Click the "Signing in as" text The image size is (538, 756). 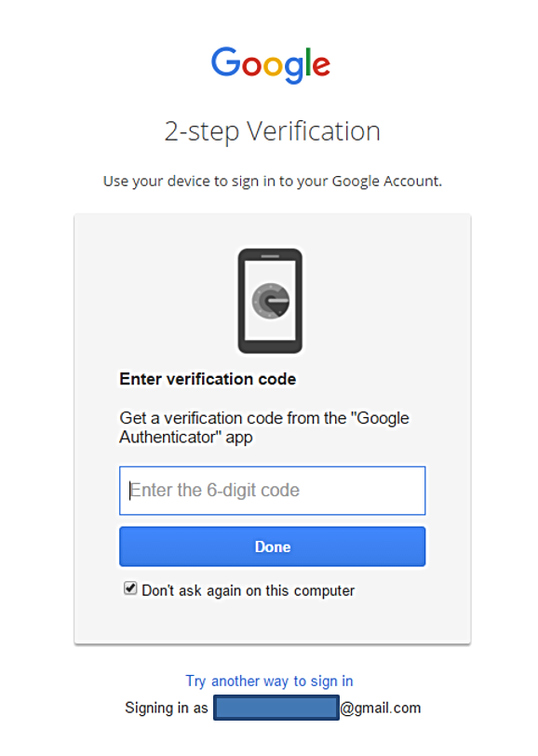click(x=167, y=708)
